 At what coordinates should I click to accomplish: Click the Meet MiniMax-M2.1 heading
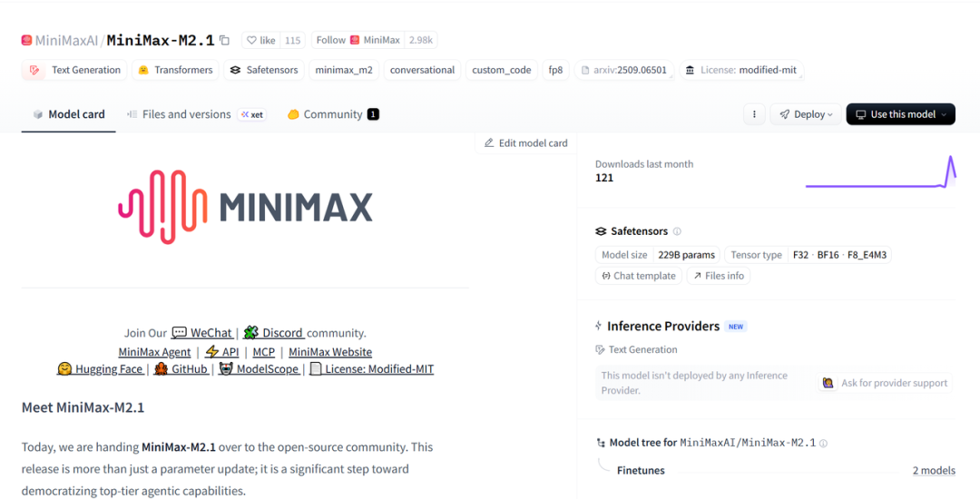tap(83, 407)
